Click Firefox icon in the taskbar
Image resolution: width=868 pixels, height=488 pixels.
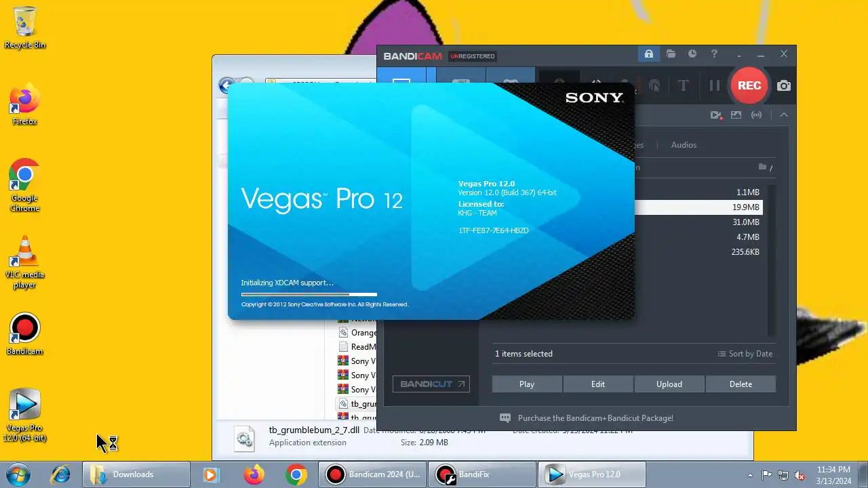coord(254,474)
